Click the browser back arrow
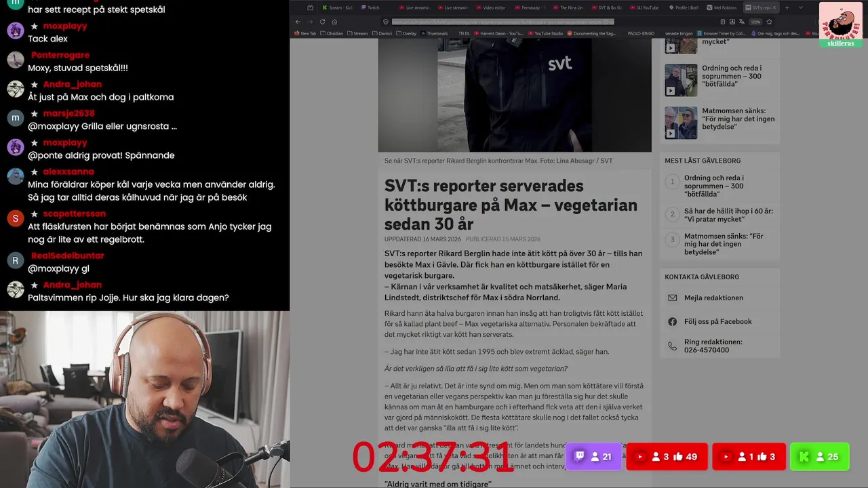The height and width of the screenshot is (488, 868). 298,22
